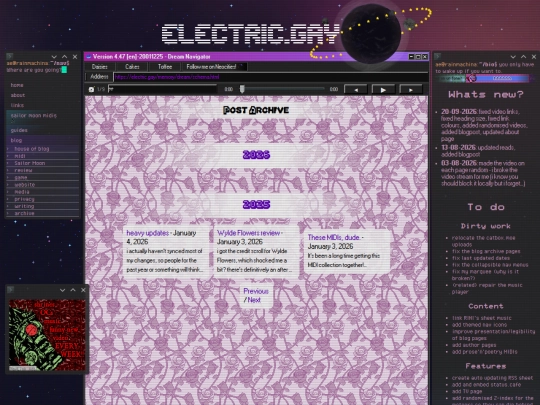Screen dimensions: 540x405
Task: Open the Wylde Flowers review post
Action: pyautogui.click(x=248, y=233)
